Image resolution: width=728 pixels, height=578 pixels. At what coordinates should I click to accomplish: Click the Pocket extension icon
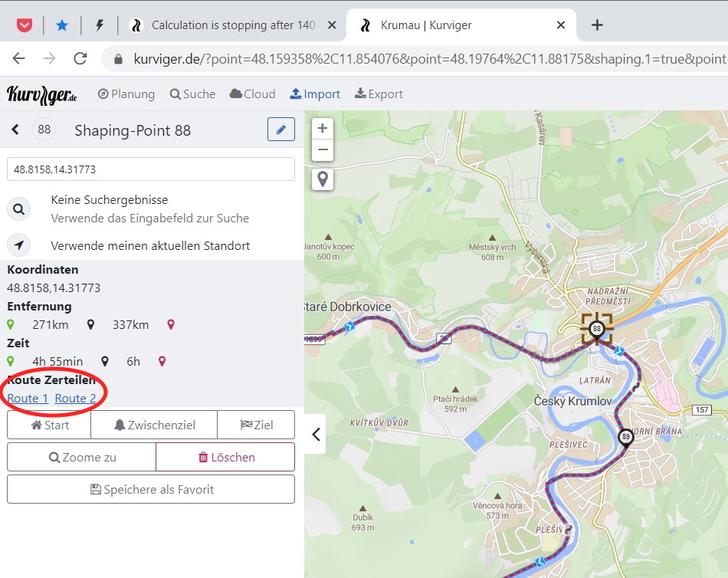[25, 25]
